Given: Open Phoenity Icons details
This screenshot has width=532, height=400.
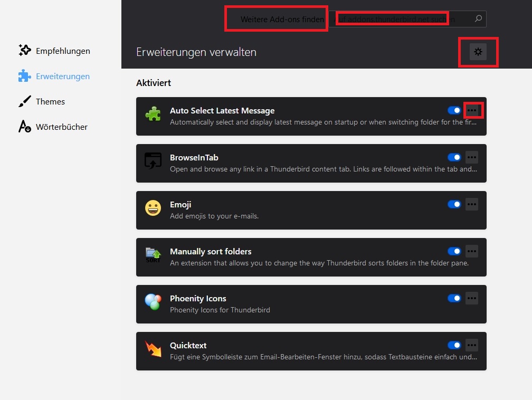Looking at the screenshot, I should pos(198,299).
